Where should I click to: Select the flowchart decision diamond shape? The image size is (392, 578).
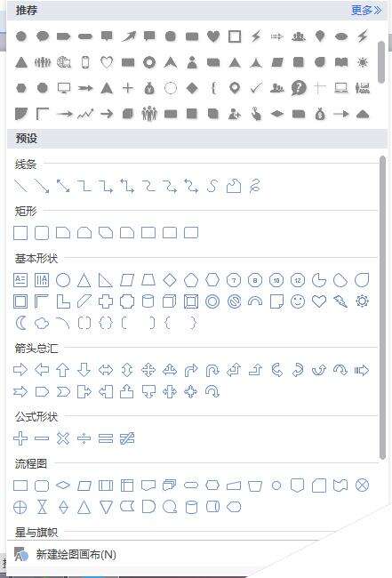click(x=63, y=486)
